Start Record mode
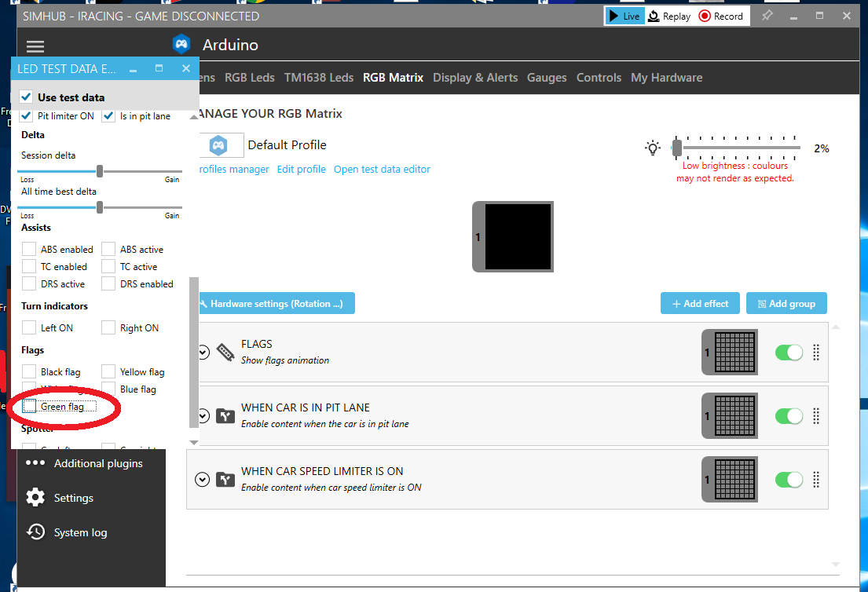This screenshot has height=592, width=868. click(721, 16)
